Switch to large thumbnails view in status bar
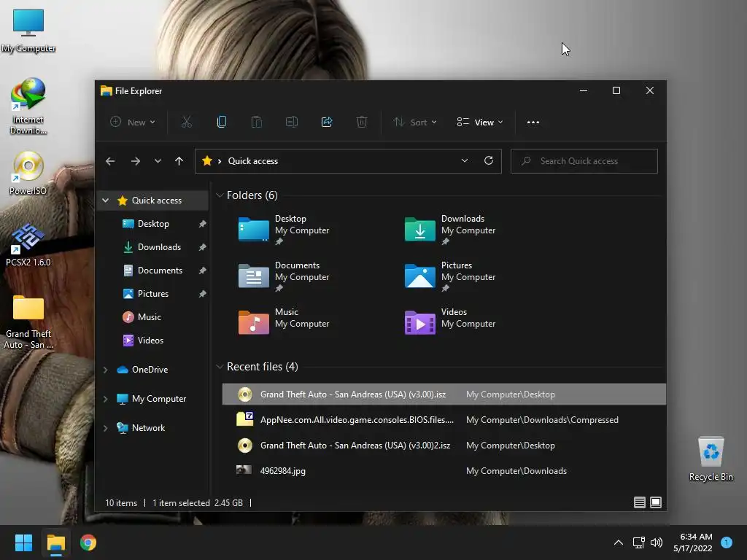This screenshot has width=747, height=560. pyautogui.click(x=656, y=502)
